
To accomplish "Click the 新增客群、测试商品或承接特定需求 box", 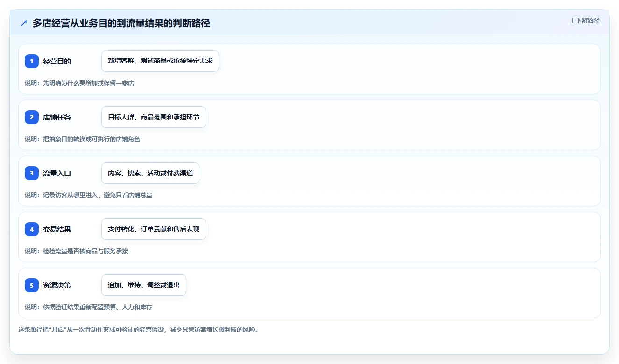I will 160,61.
